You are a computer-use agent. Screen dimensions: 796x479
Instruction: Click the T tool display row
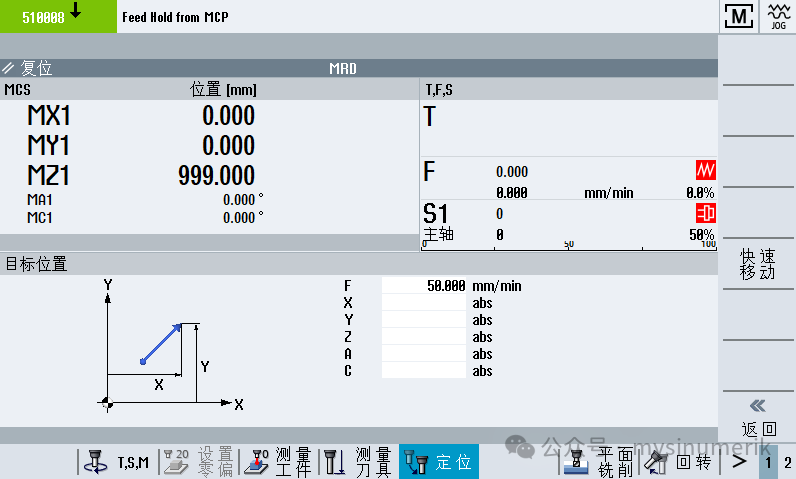(x=569, y=128)
